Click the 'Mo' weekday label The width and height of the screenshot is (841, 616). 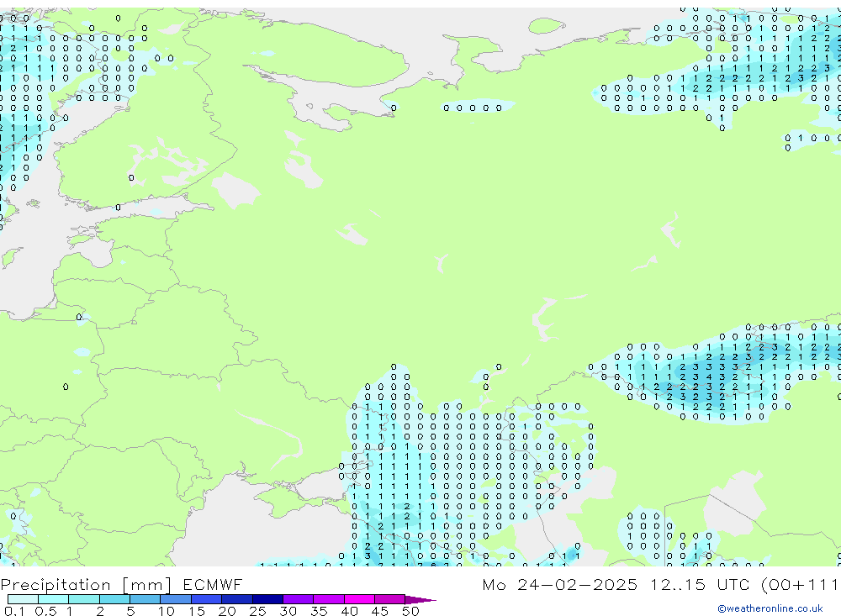point(494,584)
